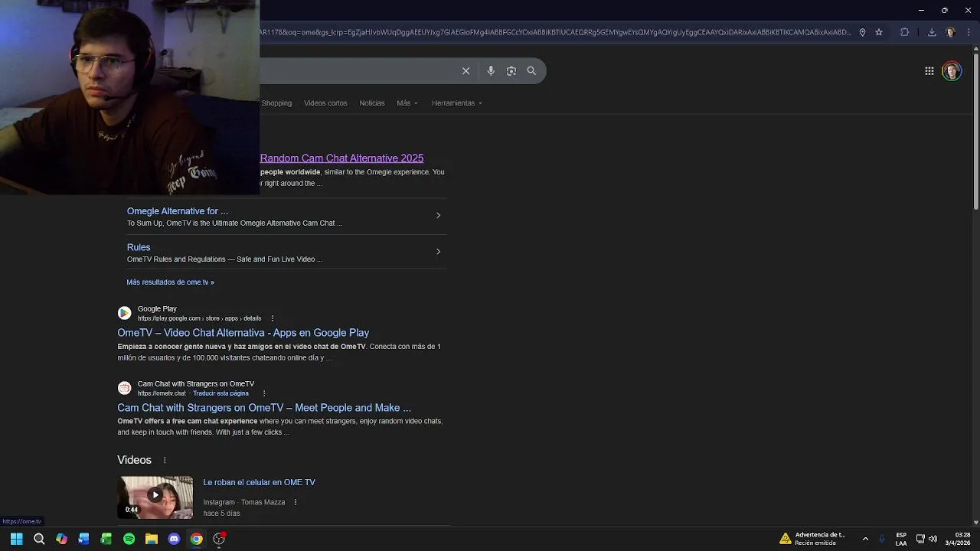Open options beside the Videos heading
This screenshot has width=980, height=551.
click(x=165, y=460)
